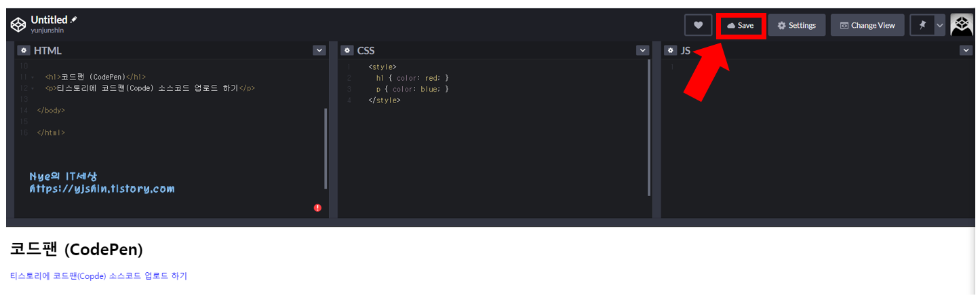Click the h1 코드팬 (CodePen) code line
The image size is (980, 300).
95,77
